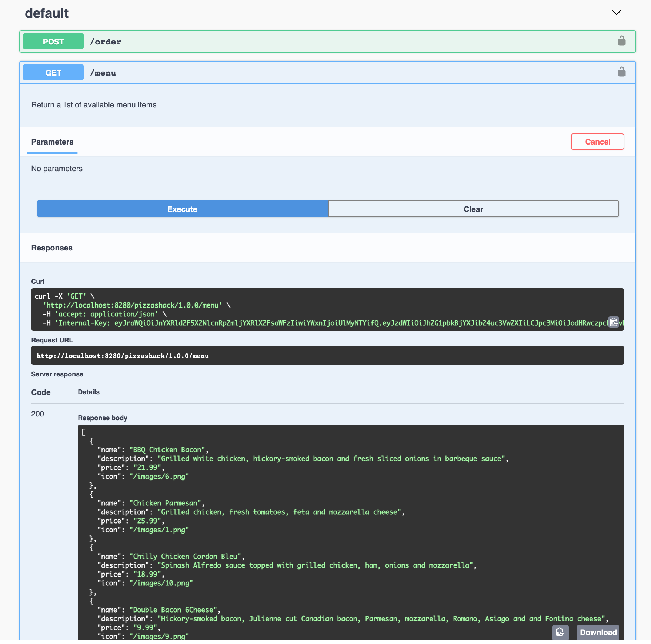Execute the GET /menu request
Image resolution: width=651 pixels, height=644 pixels.
(182, 209)
